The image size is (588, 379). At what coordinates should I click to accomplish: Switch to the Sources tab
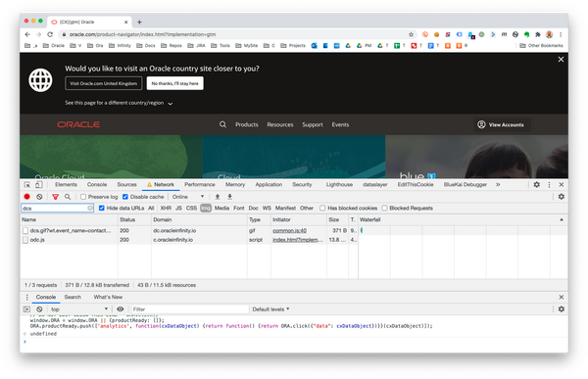(x=126, y=185)
